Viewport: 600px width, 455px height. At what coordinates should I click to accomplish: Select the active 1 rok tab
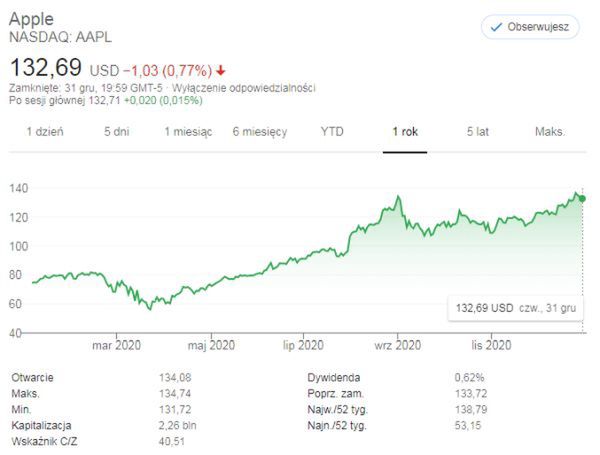[404, 132]
